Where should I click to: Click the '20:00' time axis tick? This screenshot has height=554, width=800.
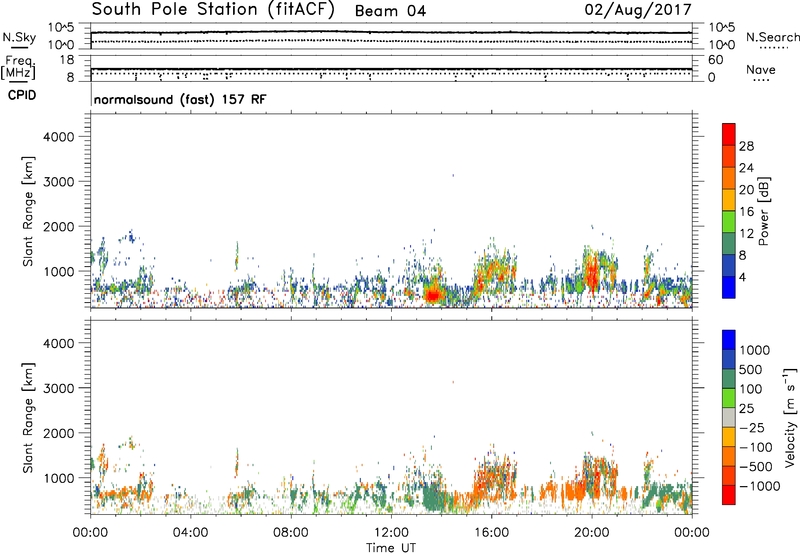pyautogui.click(x=592, y=533)
